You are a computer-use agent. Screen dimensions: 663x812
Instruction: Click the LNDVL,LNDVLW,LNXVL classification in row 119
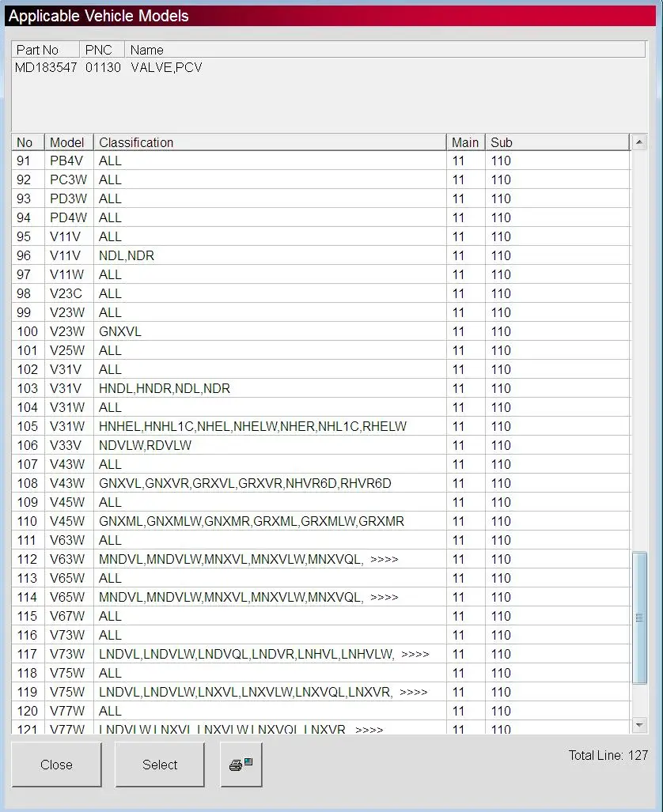pos(263,693)
